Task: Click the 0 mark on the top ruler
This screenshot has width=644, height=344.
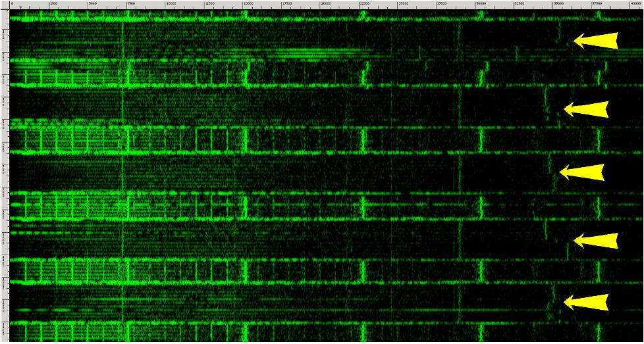Action: coord(12,4)
